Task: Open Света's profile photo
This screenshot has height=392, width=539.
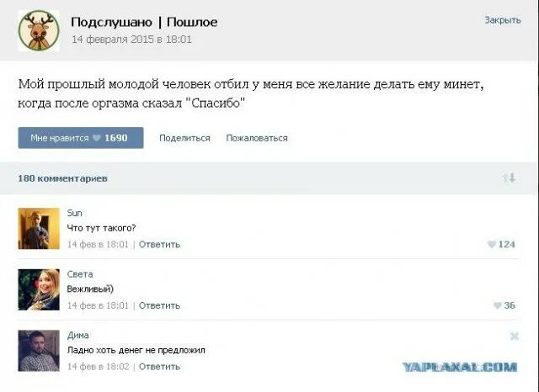Action: [39, 289]
